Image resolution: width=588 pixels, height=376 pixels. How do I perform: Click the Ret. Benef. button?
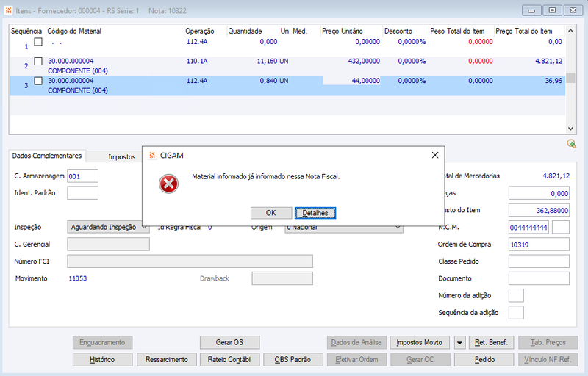(491, 342)
